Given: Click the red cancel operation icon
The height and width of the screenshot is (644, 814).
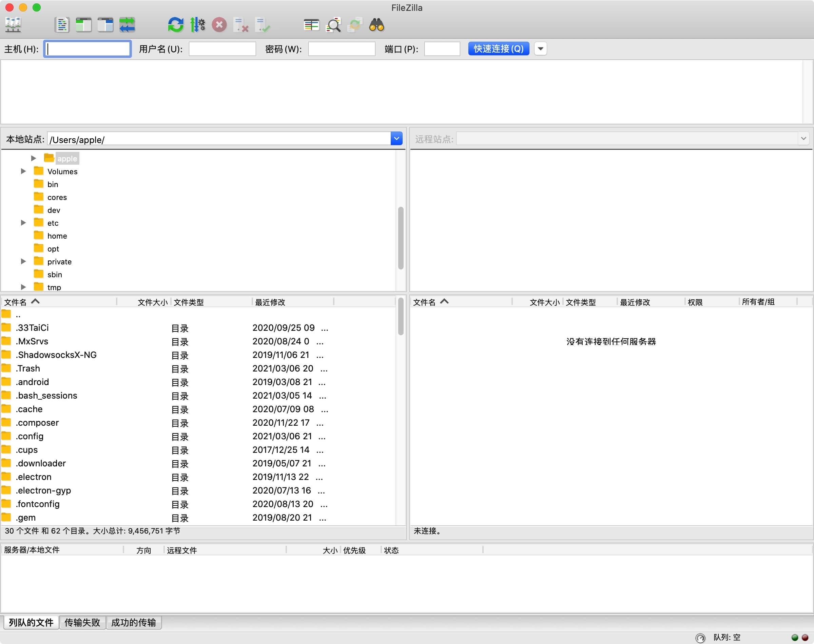Looking at the screenshot, I should [219, 25].
